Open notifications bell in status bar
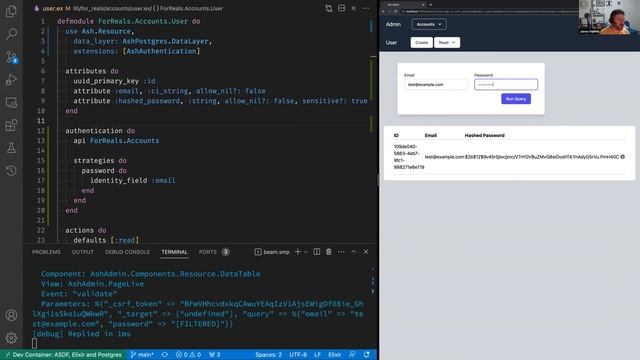 coord(367,355)
